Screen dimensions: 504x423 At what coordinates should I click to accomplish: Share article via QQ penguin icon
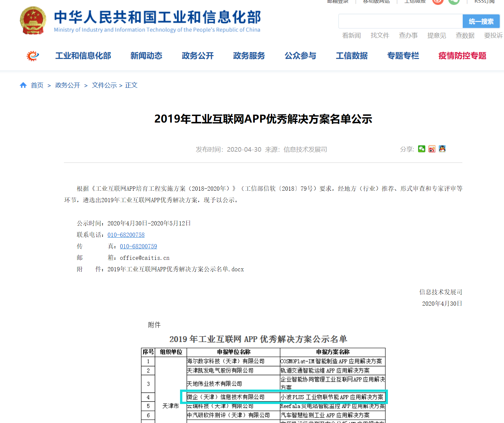(442, 149)
